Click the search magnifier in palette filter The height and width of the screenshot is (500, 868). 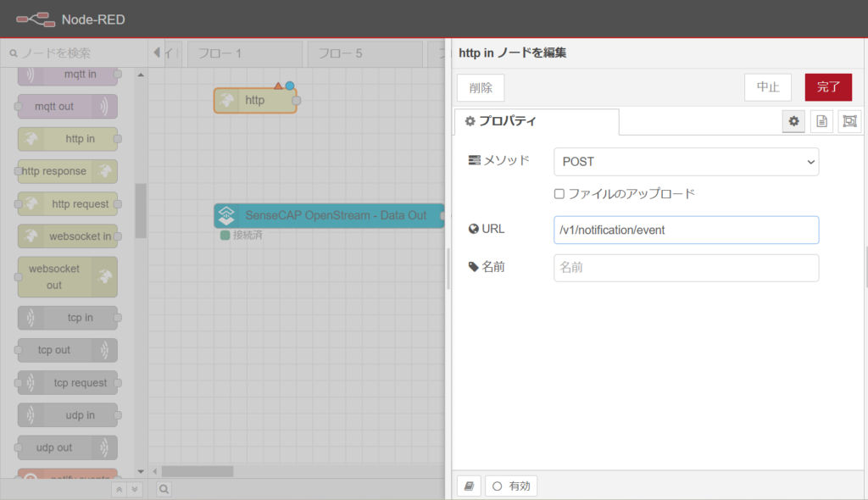(x=14, y=53)
